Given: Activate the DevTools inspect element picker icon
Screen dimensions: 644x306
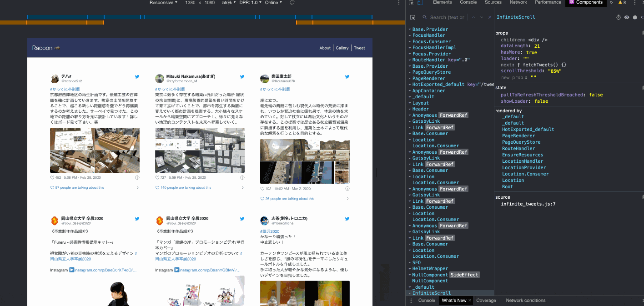Looking at the screenshot, I should [411, 2].
